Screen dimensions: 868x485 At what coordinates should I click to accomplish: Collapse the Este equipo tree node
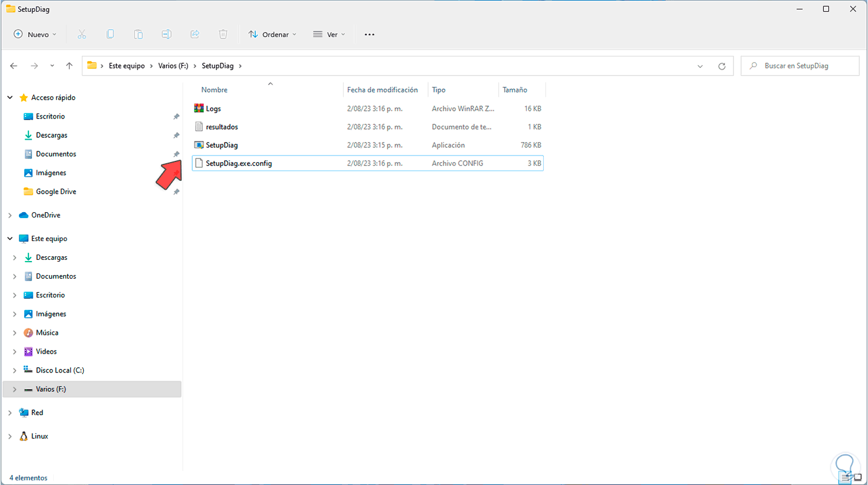(x=10, y=239)
